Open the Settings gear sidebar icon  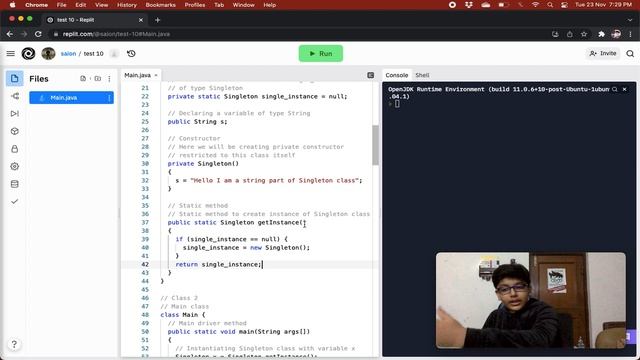(15, 166)
